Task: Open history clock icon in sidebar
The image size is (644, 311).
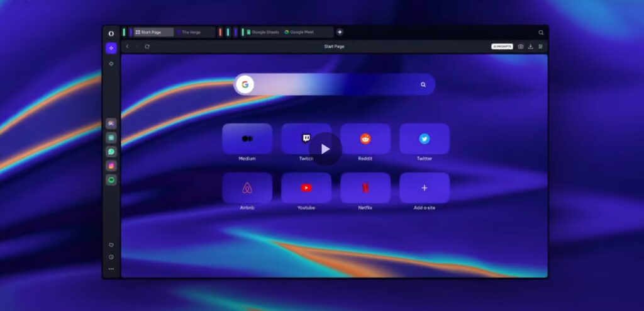Action: click(x=111, y=257)
